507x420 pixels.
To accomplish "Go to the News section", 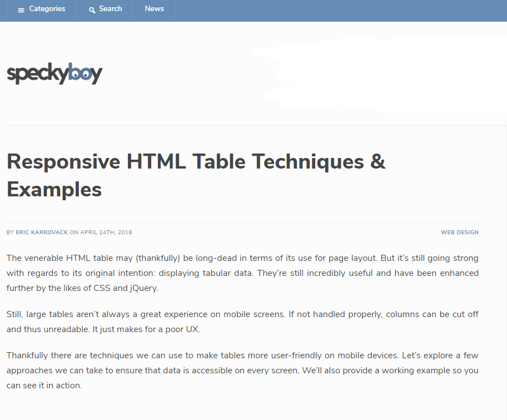I will [154, 9].
